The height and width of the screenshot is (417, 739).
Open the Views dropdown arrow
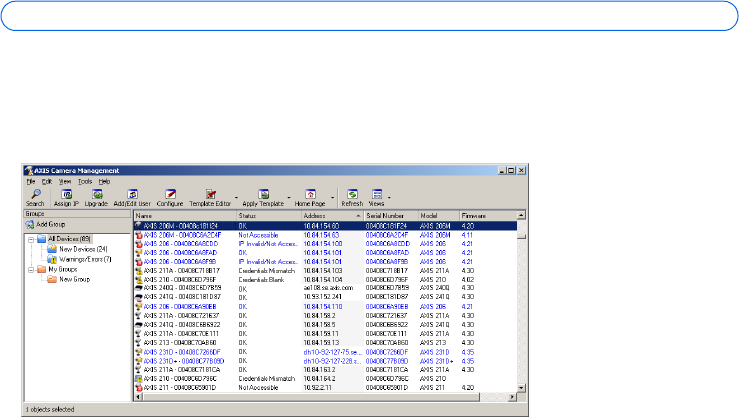click(x=390, y=198)
